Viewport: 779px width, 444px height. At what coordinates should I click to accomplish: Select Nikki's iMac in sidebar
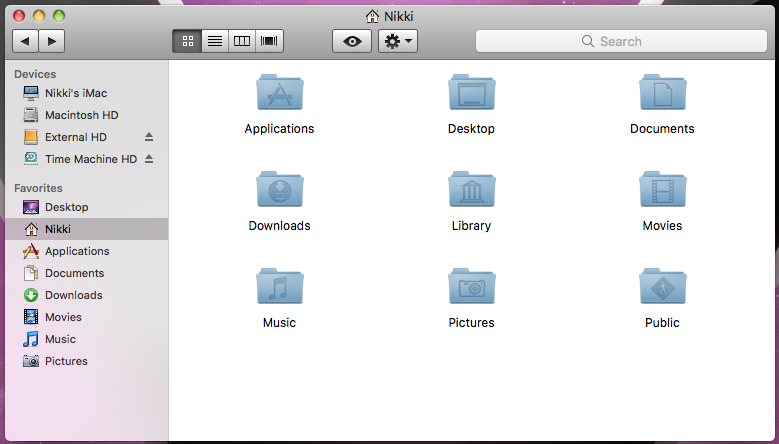coord(87,93)
